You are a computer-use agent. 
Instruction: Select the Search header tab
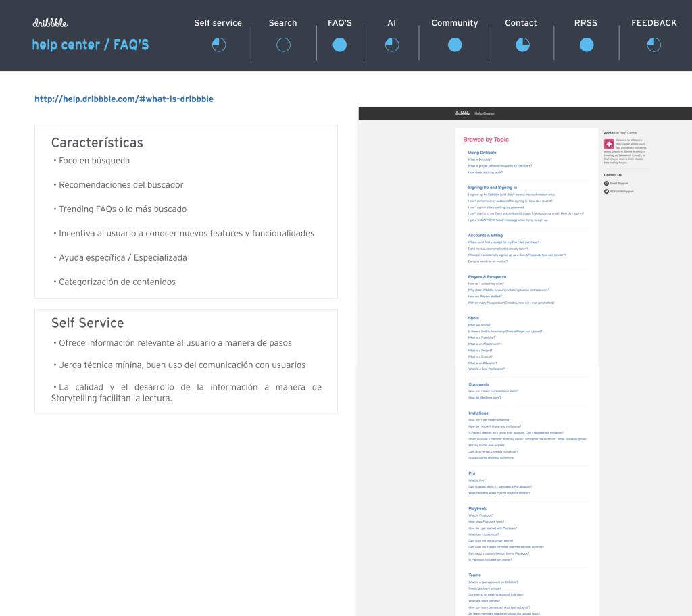(x=283, y=23)
